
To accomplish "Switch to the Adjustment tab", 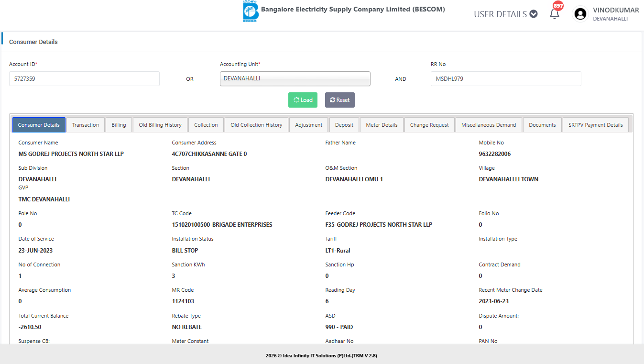I will [x=308, y=125].
